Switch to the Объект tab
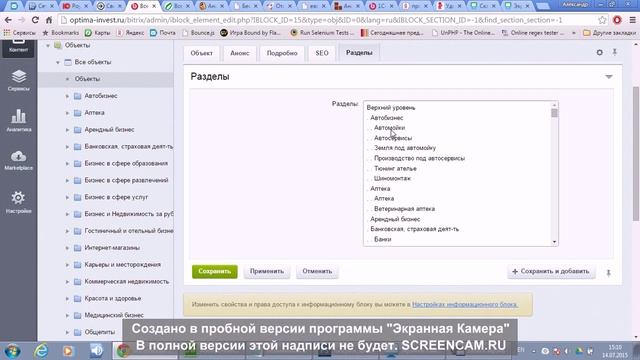This screenshot has height=360, width=640. [x=201, y=53]
